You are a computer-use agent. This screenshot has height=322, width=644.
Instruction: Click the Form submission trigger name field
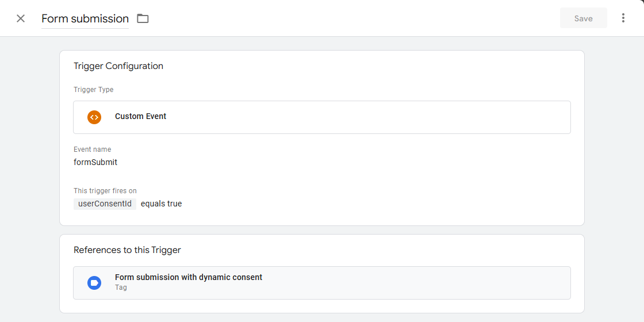tap(85, 19)
